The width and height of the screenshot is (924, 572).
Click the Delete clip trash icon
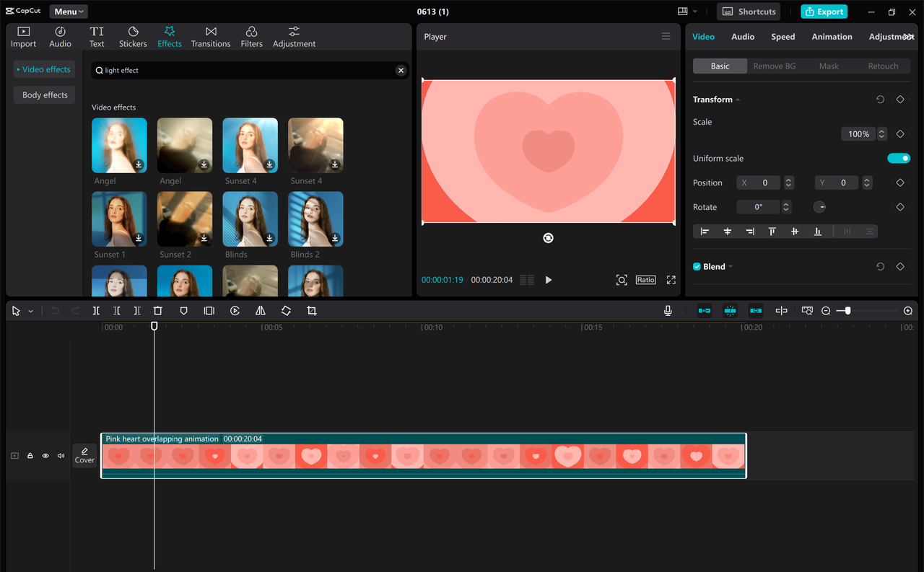[158, 310]
